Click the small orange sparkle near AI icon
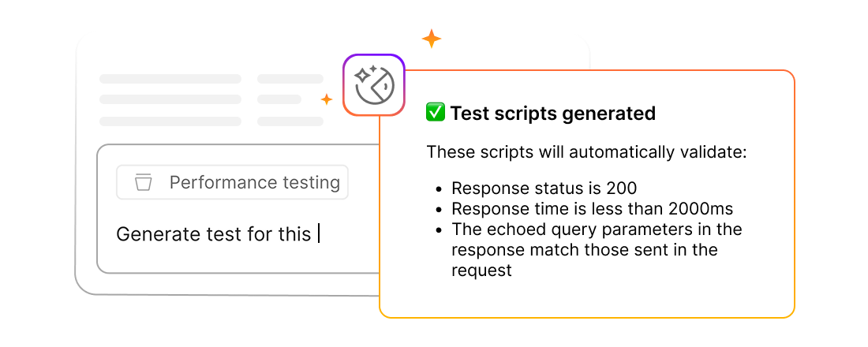Viewport: 868px width, 347px height. click(326, 99)
